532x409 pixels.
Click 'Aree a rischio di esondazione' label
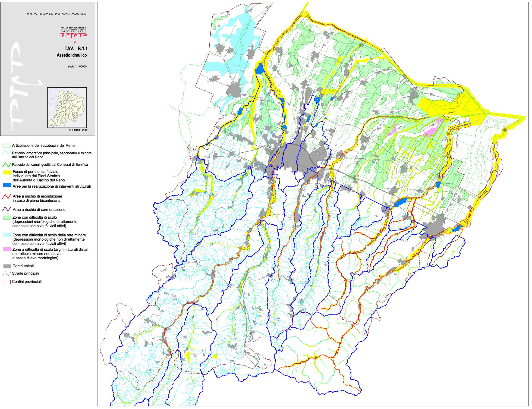click(37, 196)
